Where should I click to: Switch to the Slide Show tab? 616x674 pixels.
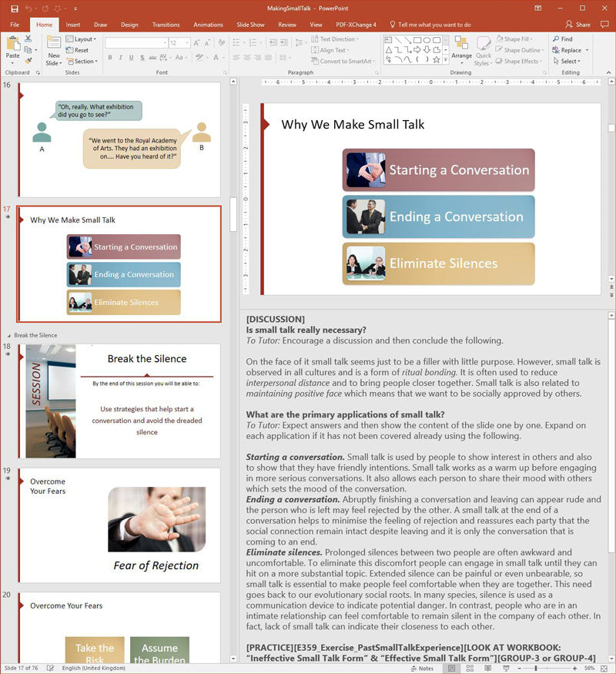pos(250,25)
